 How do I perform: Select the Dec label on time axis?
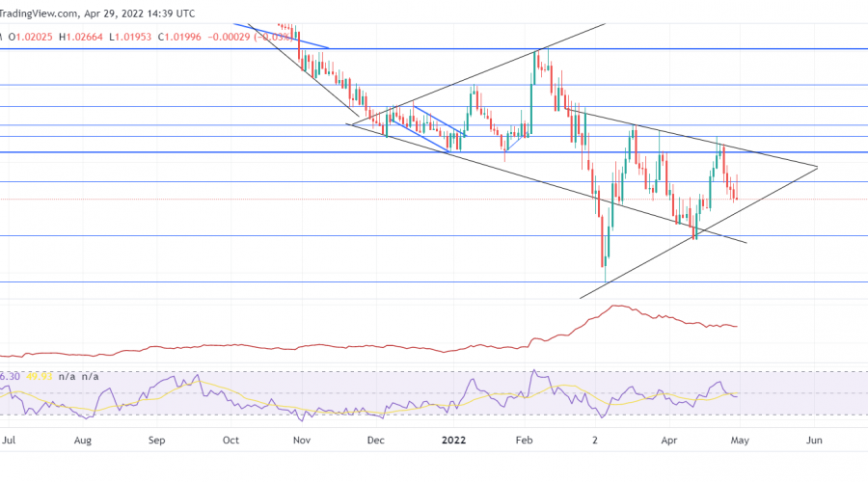pyautogui.click(x=375, y=441)
